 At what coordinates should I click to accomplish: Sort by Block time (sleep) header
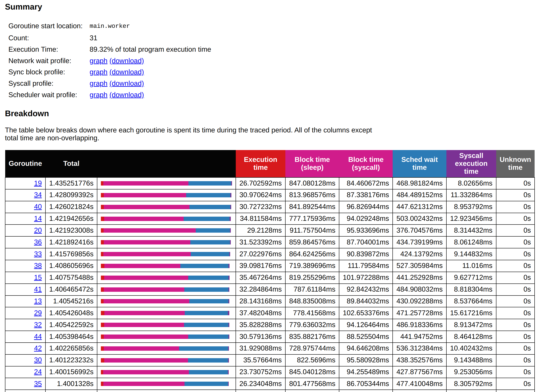[x=312, y=164]
